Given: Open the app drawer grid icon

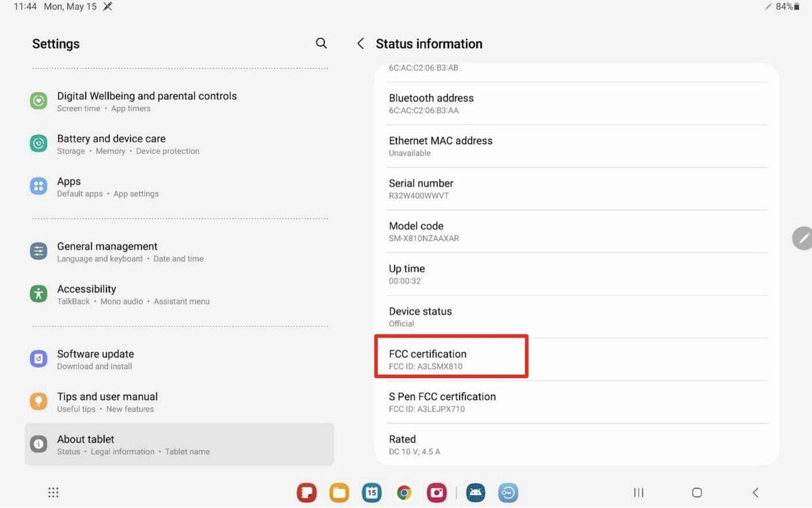Looking at the screenshot, I should [53, 492].
